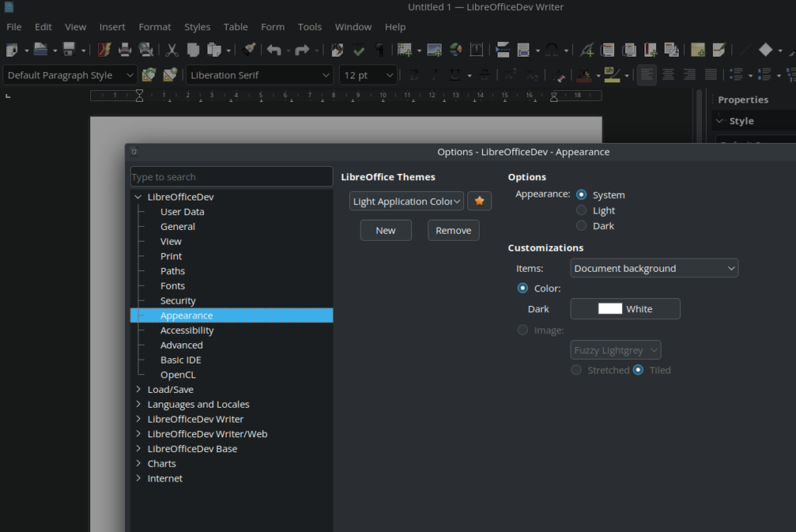This screenshot has width=796, height=532.
Task: Switch appearance to Dark
Action: click(x=581, y=225)
